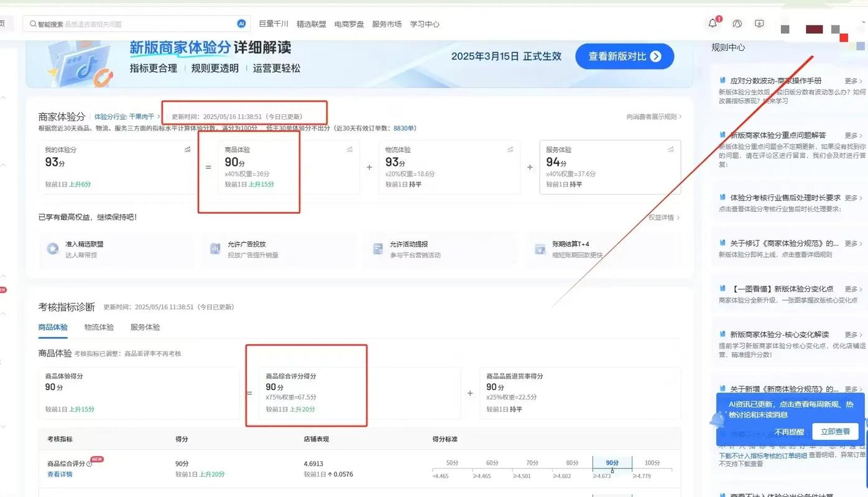Expand 更多 for 应对分数波动-商家操作手册
868x497 pixels.
click(x=853, y=81)
